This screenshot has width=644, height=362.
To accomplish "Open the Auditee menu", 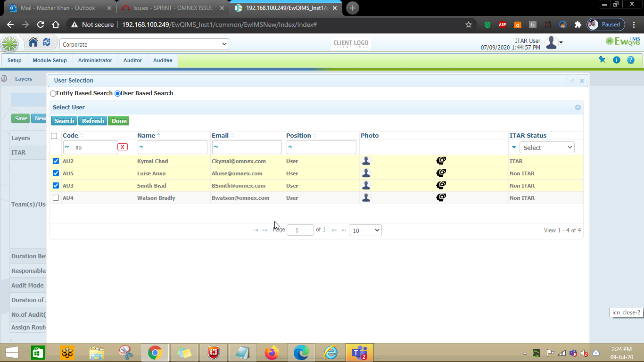I will pos(163,60).
